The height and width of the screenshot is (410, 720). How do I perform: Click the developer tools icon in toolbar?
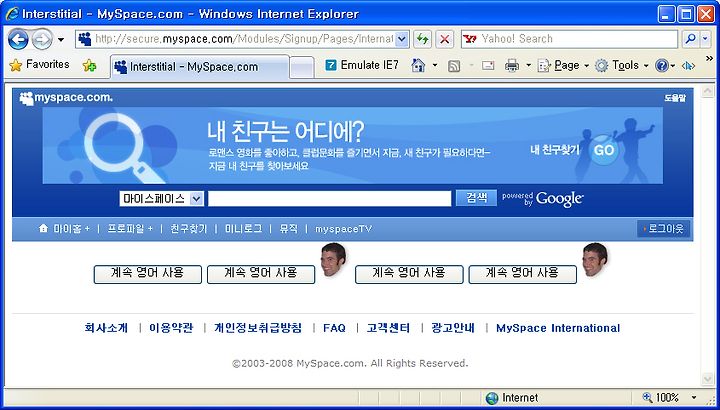pos(688,66)
